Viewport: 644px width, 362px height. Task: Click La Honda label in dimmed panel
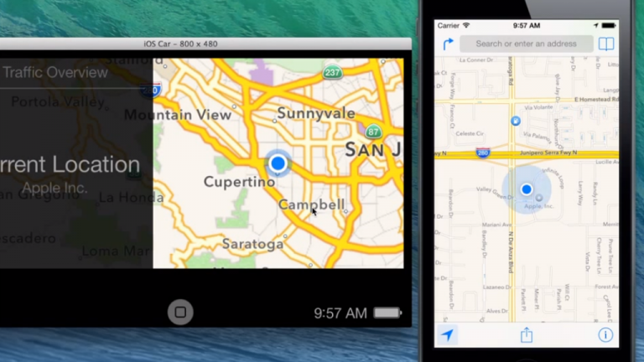(131, 198)
